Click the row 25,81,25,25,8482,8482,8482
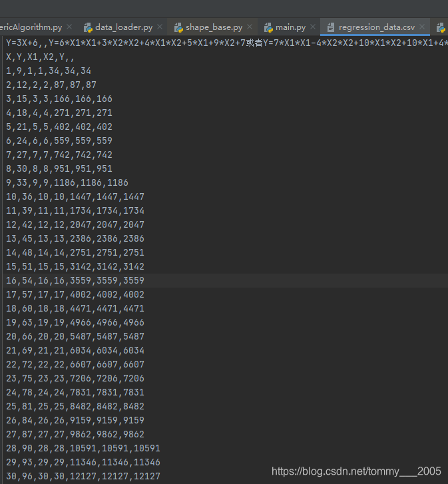This screenshot has height=484, width=448. click(75, 406)
